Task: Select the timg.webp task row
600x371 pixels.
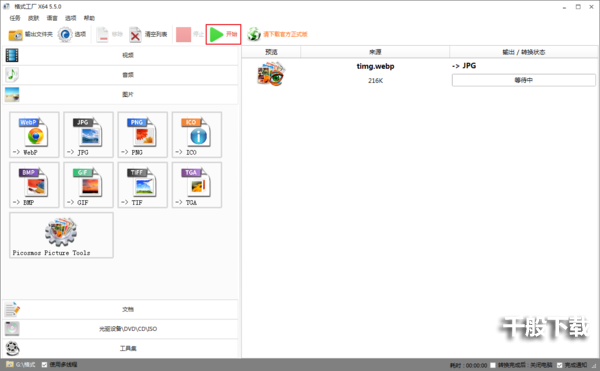Action: (420, 74)
